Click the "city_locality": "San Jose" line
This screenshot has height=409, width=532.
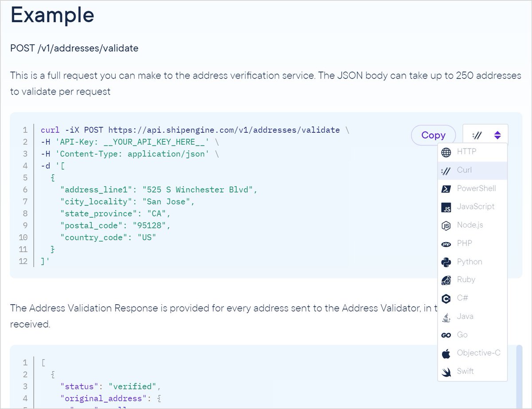pyautogui.click(x=128, y=202)
